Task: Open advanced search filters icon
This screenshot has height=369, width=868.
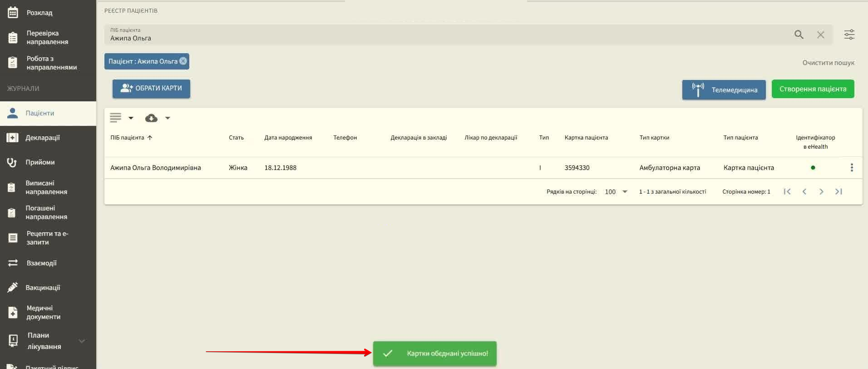Action: point(849,35)
